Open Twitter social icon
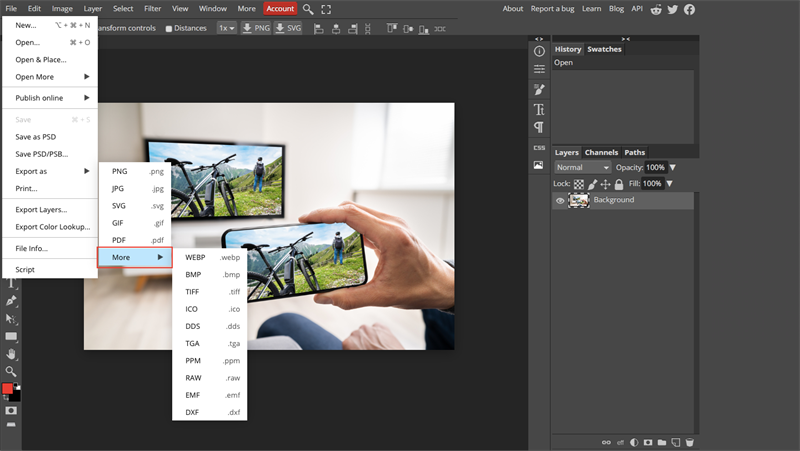800x451 pixels. [x=672, y=9]
